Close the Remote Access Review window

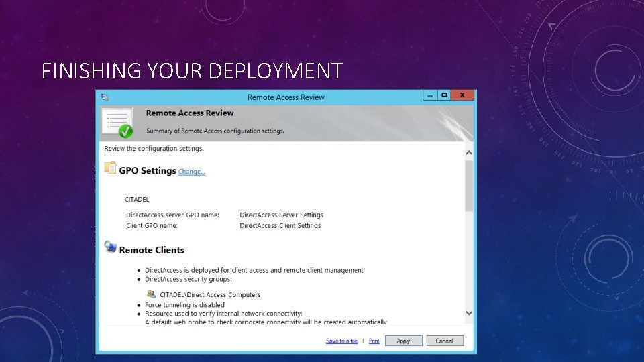(462, 95)
